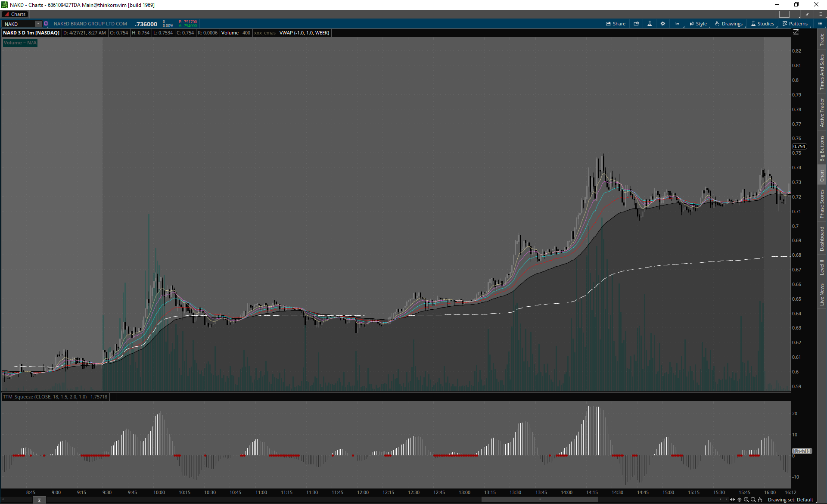Click the Drawings toolbar button
Image resolution: width=827 pixels, height=504 pixels.
pos(729,24)
